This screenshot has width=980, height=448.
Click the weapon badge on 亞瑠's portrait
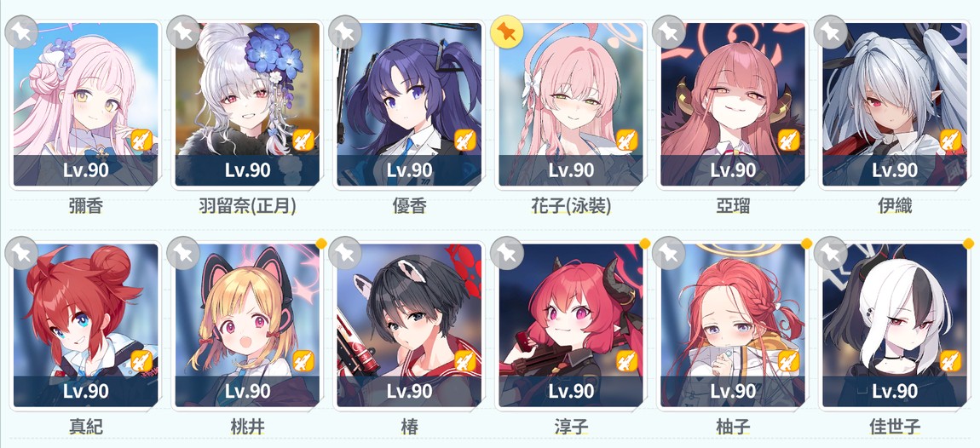pyautogui.click(x=789, y=140)
